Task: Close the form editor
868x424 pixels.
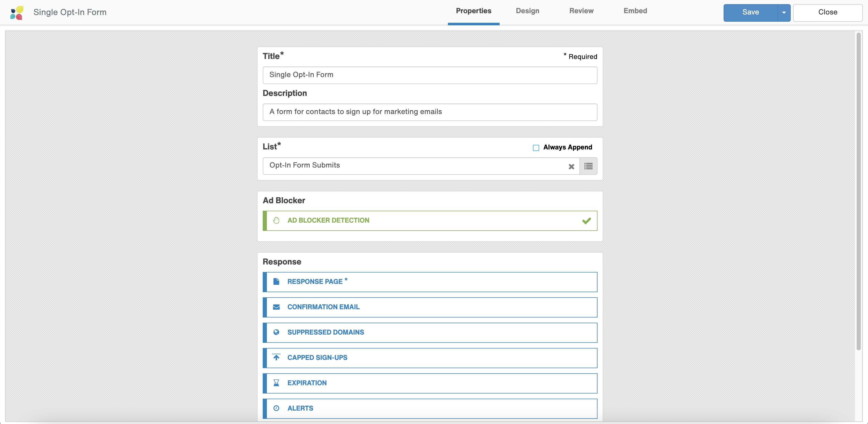Action: (x=828, y=12)
